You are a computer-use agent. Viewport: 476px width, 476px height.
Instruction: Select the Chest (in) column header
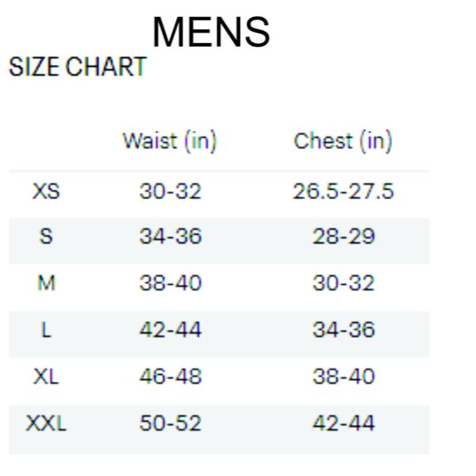click(343, 141)
